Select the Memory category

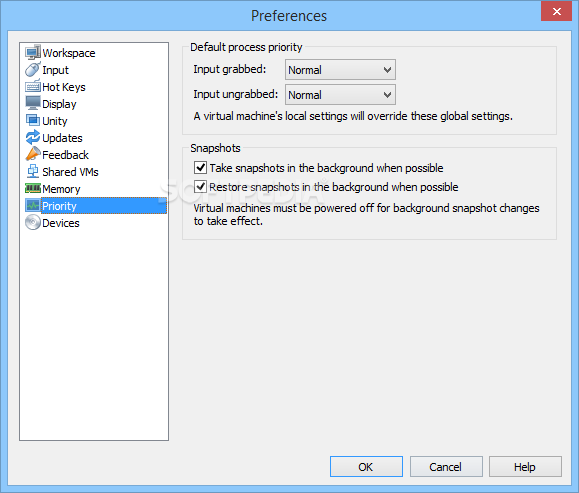pyautogui.click(x=61, y=189)
